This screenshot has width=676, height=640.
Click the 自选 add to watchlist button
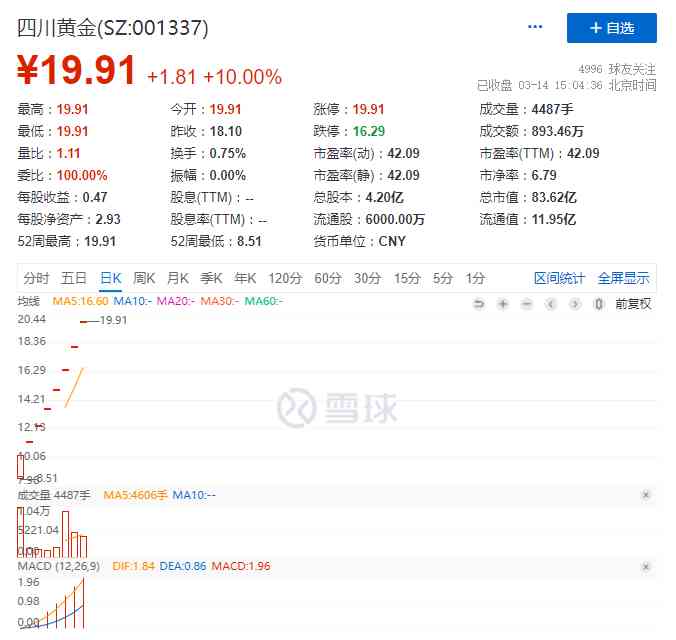click(x=611, y=28)
